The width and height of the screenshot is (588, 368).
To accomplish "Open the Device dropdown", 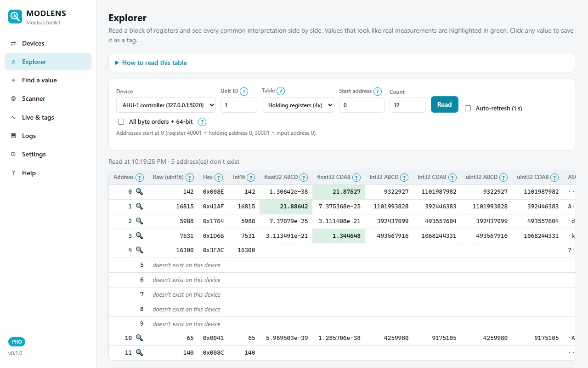I will point(166,105).
